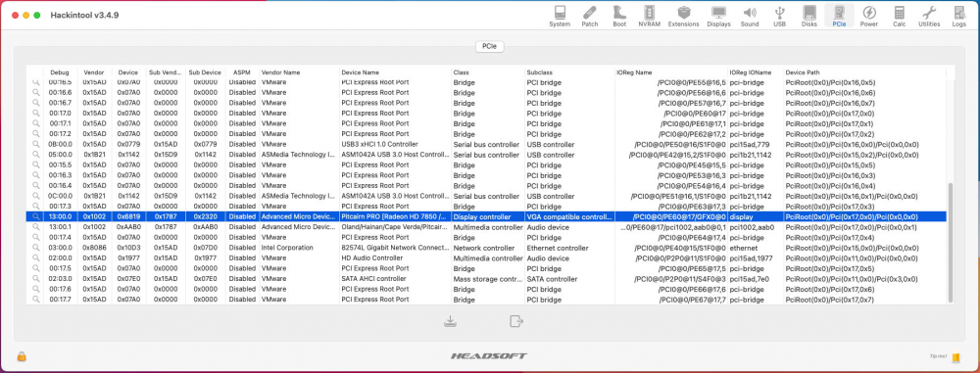Image resolution: width=980 pixels, height=373 pixels.
Task: Click the update PCI IDs download icon
Action: (x=450, y=321)
